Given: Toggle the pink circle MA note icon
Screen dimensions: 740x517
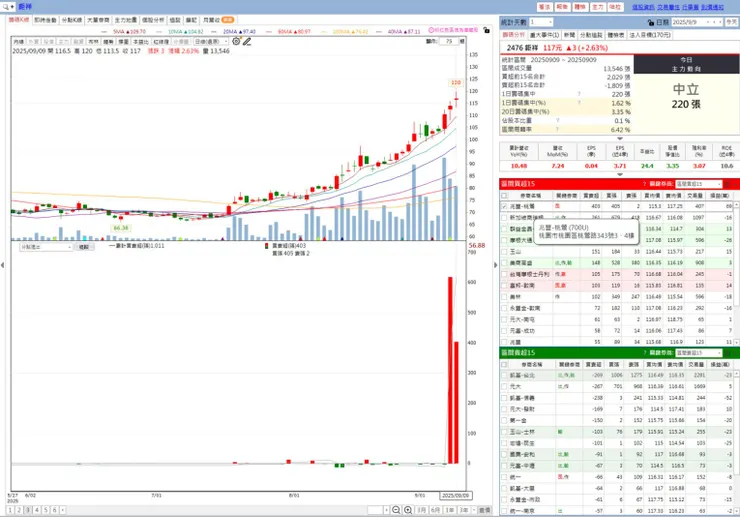Looking at the screenshot, I should (x=431, y=30).
